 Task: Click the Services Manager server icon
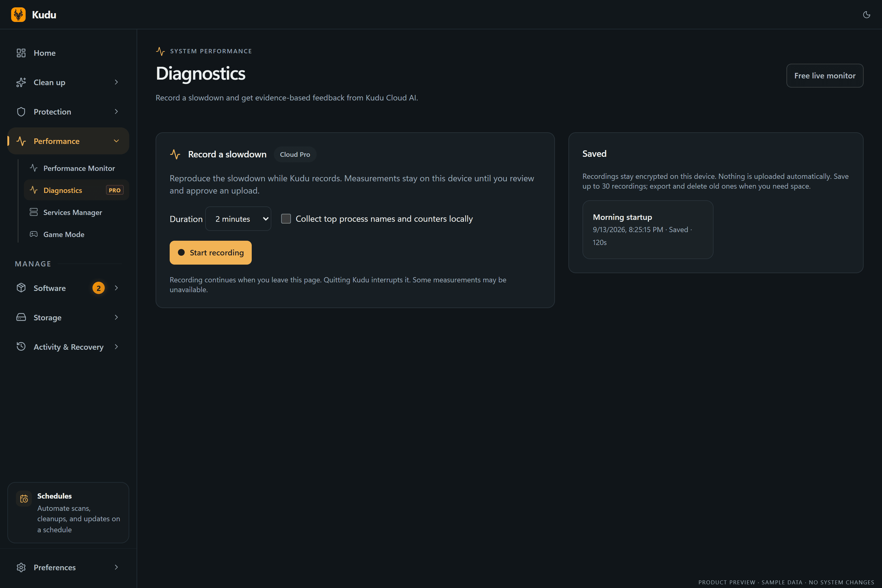coord(34,212)
